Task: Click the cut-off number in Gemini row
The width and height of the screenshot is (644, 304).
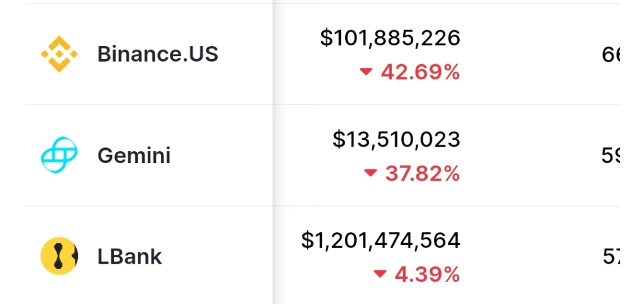Action: tap(611, 156)
